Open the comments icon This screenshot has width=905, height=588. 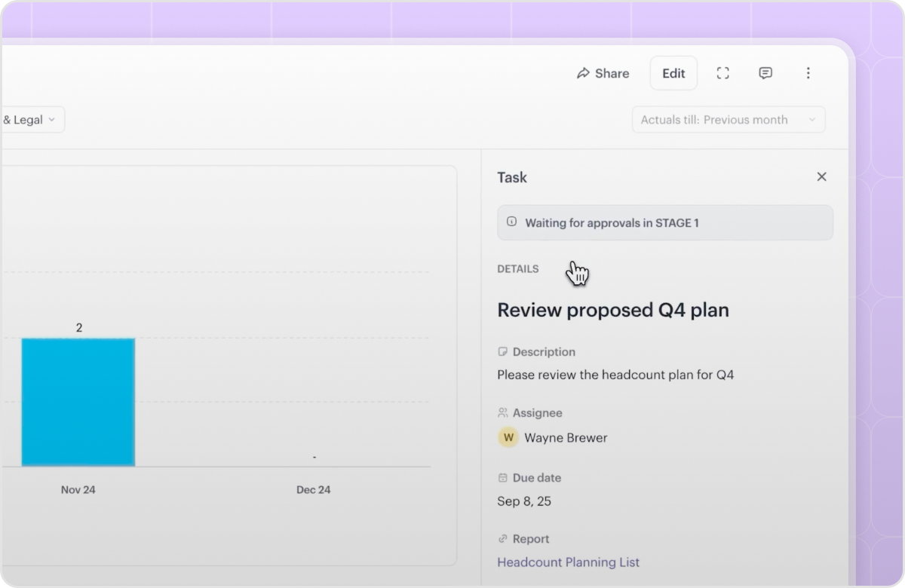(x=765, y=73)
